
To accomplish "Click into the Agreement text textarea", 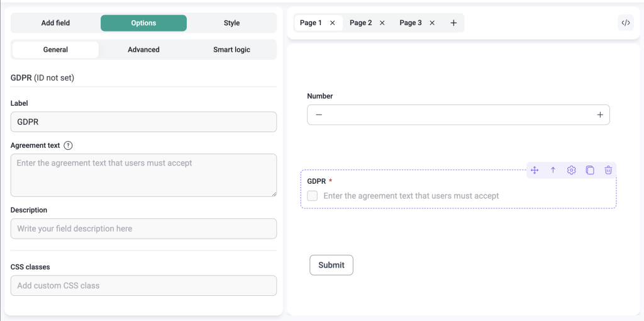I will coord(144,176).
